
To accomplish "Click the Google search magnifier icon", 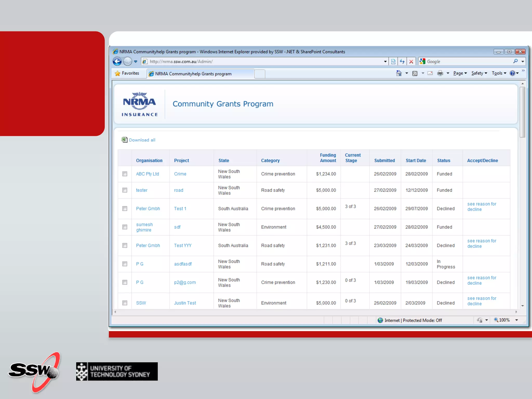I will (515, 61).
